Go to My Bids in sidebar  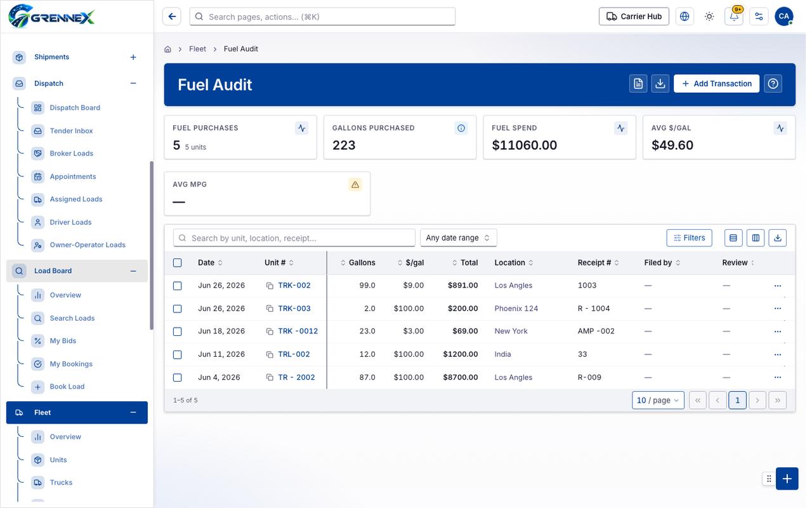pos(63,341)
